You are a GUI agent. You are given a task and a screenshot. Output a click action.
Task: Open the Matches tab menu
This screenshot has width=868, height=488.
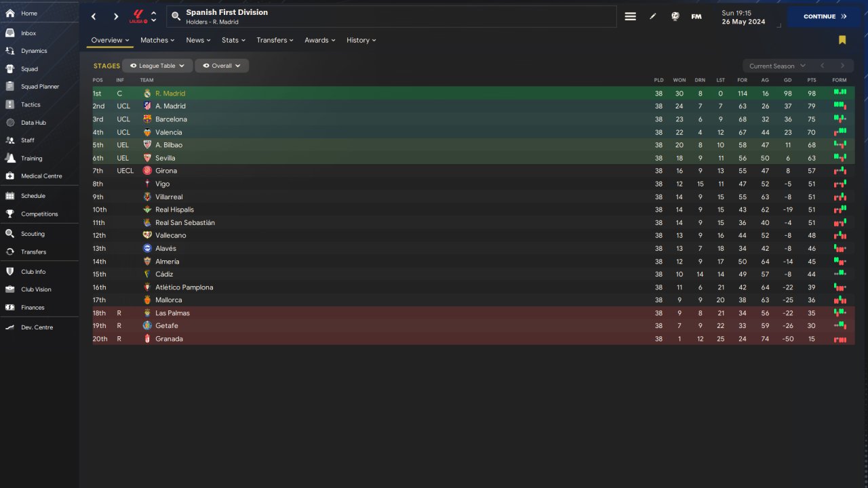(157, 40)
